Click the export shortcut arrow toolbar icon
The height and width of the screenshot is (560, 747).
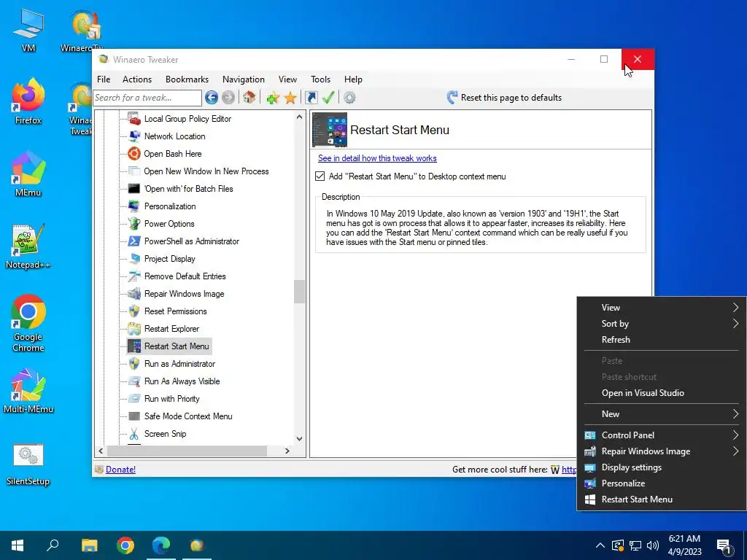pos(311,98)
